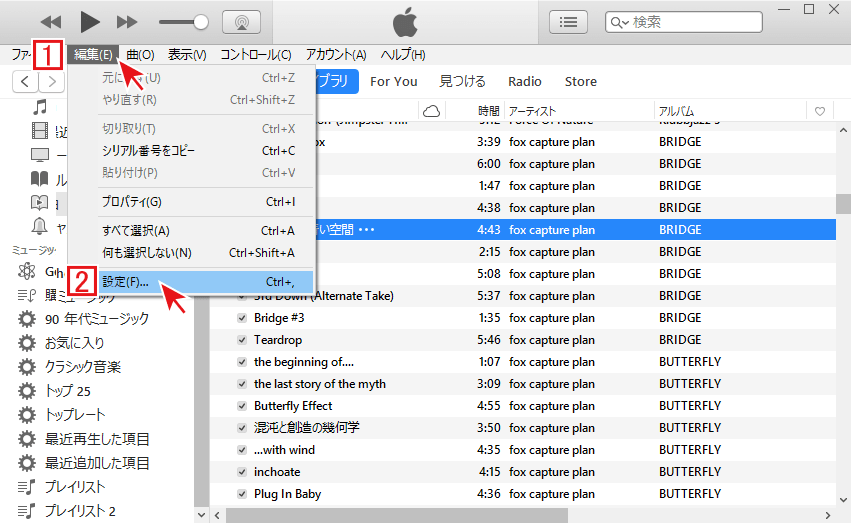Image resolution: width=851 pixels, height=523 pixels.
Task: Uncheck the 混沌と創造の幾何学 checkbox
Action: (242, 428)
